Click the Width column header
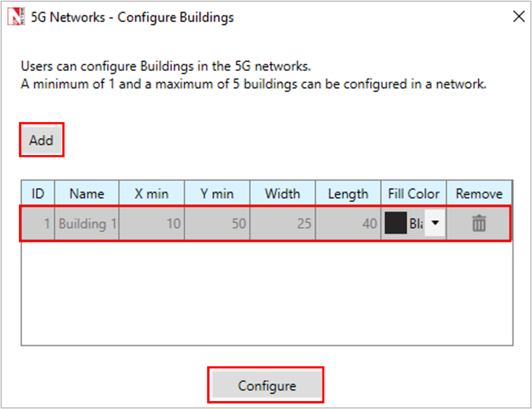This screenshot has width=532, height=409. [282, 194]
